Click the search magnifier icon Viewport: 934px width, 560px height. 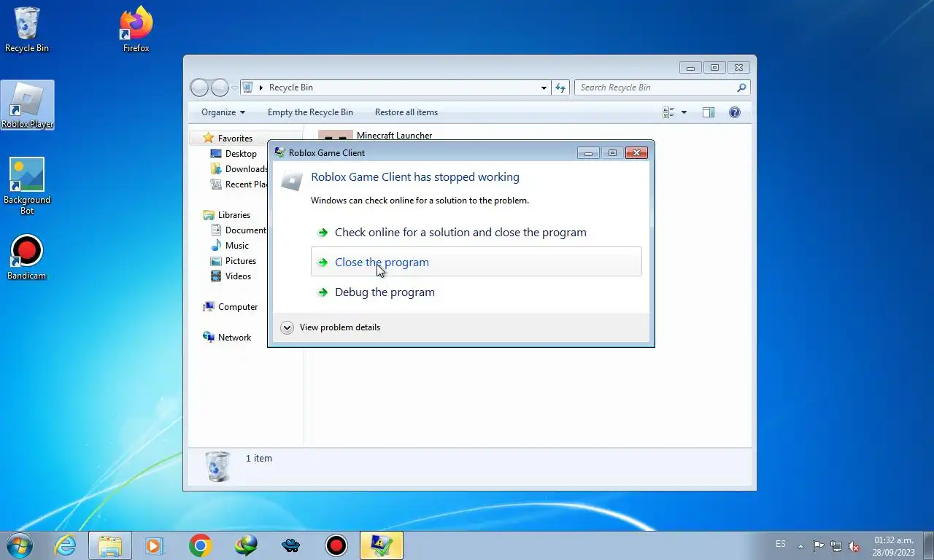click(x=741, y=87)
